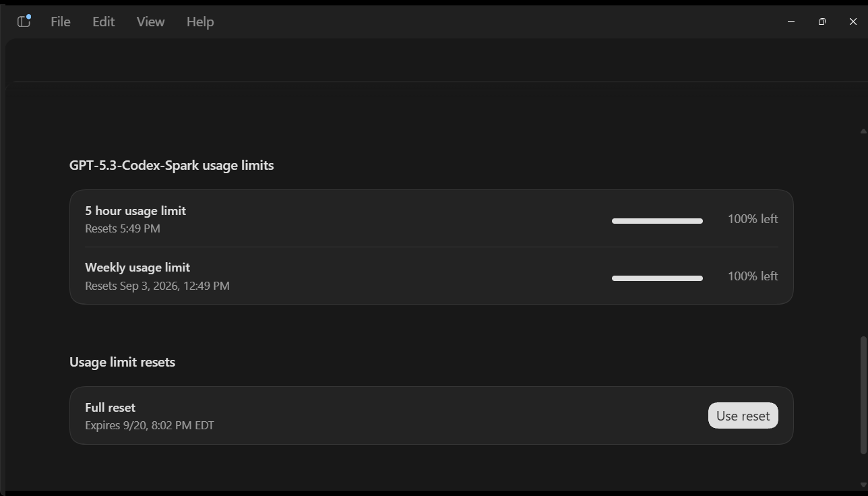The width and height of the screenshot is (868, 496).
Task: Click the Expires 9/20 expiration text
Action: click(x=150, y=425)
